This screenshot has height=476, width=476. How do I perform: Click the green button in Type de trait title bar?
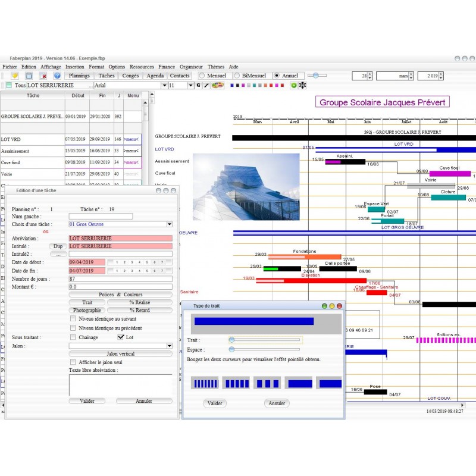(324, 306)
